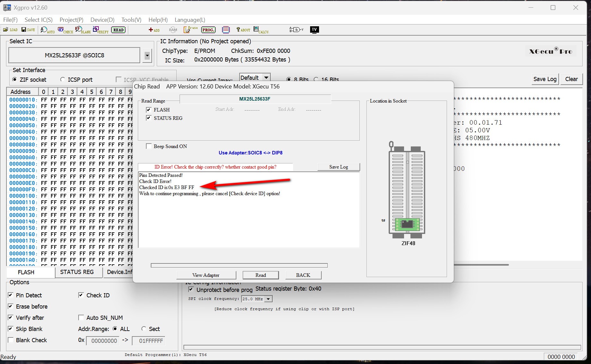591x364 pixels.
Task: Click the end address range input field
Action: tap(148, 341)
